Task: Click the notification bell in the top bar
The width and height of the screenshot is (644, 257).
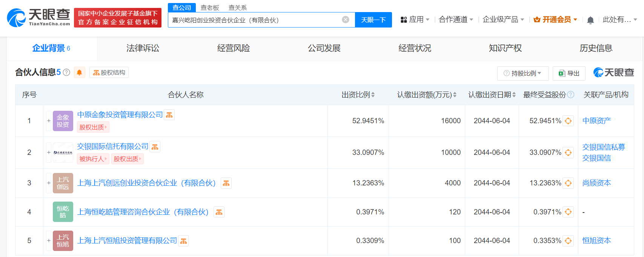Action: click(590, 20)
